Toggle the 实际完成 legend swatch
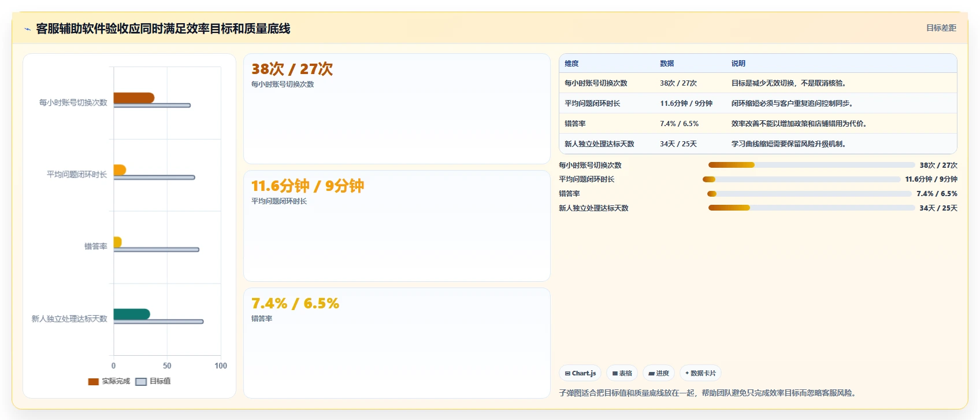The width and height of the screenshot is (980, 420). (x=93, y=382)
